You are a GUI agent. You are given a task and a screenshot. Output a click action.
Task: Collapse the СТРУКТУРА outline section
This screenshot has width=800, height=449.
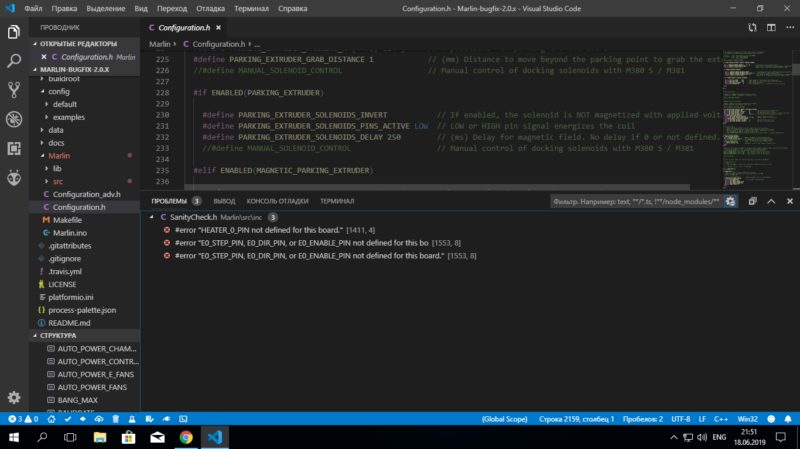click(84, 336)
